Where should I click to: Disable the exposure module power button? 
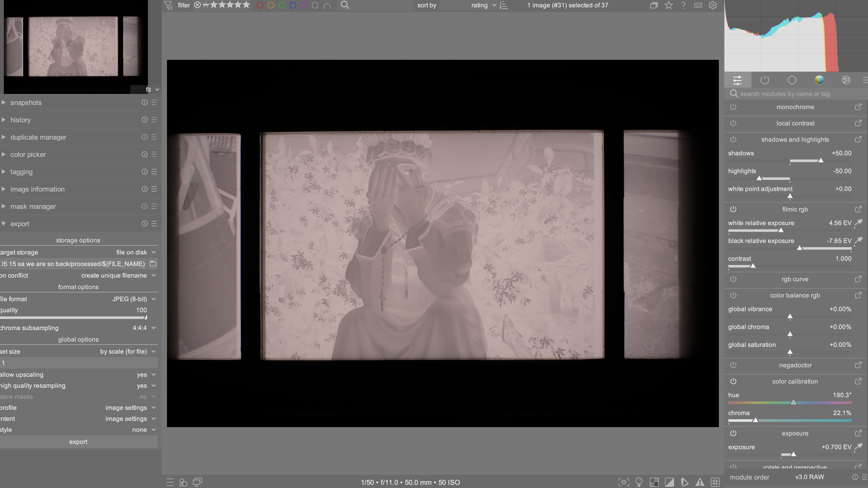pyautogui.click(x=733, y=433)
